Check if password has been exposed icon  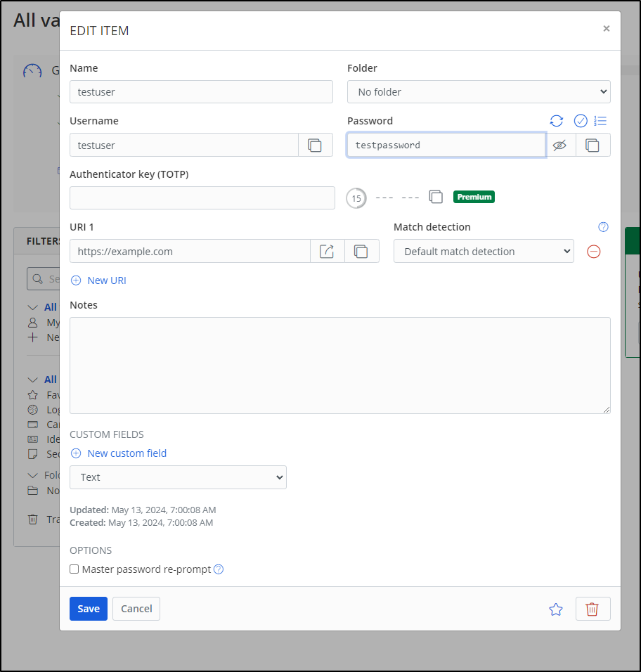pyautogui.click(x=580, y=121)
